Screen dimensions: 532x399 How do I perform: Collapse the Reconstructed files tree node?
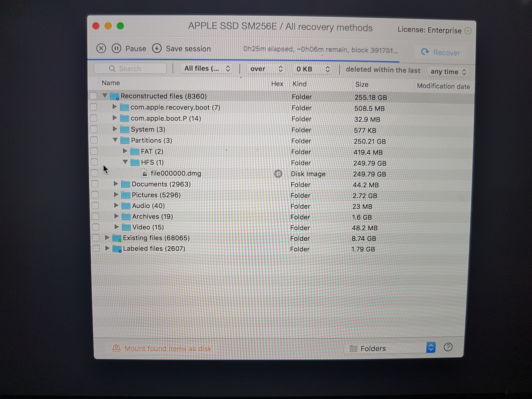tap(105, 96)
